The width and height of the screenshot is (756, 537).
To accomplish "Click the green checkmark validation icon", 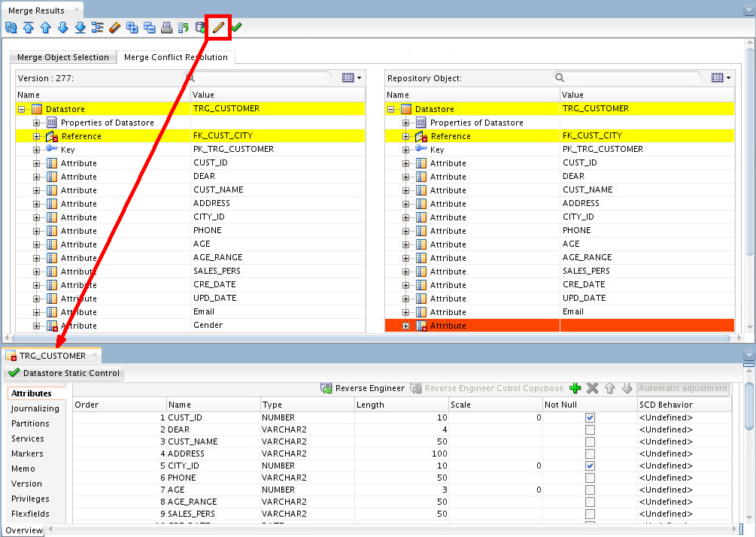I will [x=235, y=27].
